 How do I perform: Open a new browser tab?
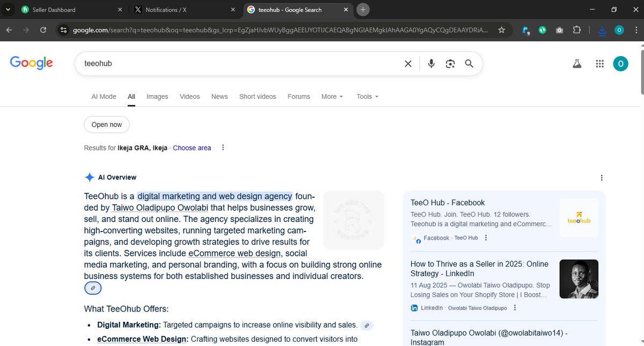363,10
